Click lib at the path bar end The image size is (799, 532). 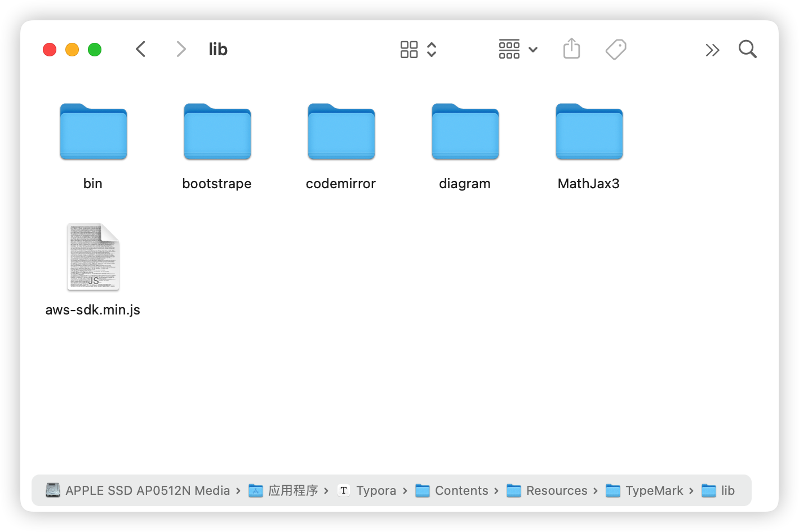tap(718, 490)
